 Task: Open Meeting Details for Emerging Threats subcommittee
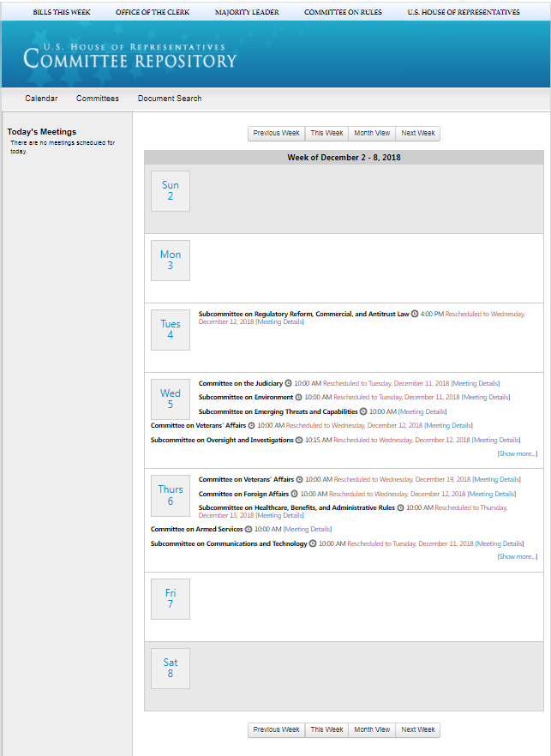tap(422, 411)
